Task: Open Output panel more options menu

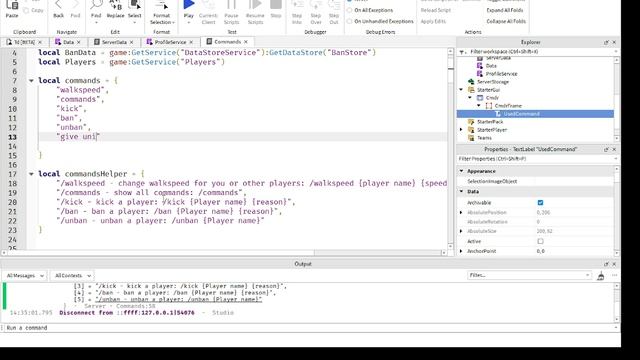Action: click(x=614, y=276)
